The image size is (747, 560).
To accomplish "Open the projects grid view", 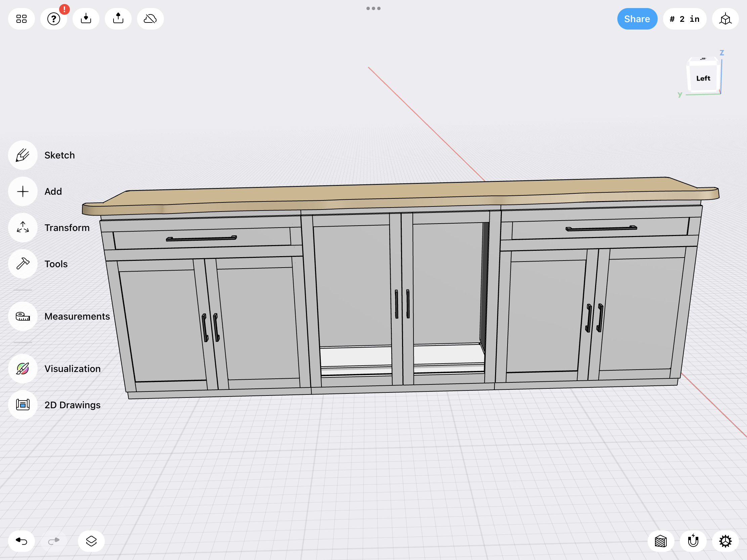I will click(21, 19).
